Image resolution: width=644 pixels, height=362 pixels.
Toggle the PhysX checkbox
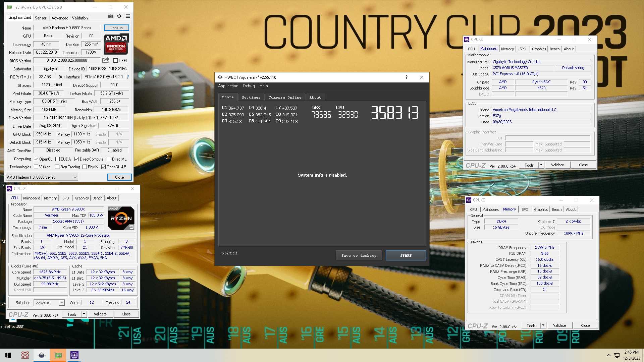point(85,167)
